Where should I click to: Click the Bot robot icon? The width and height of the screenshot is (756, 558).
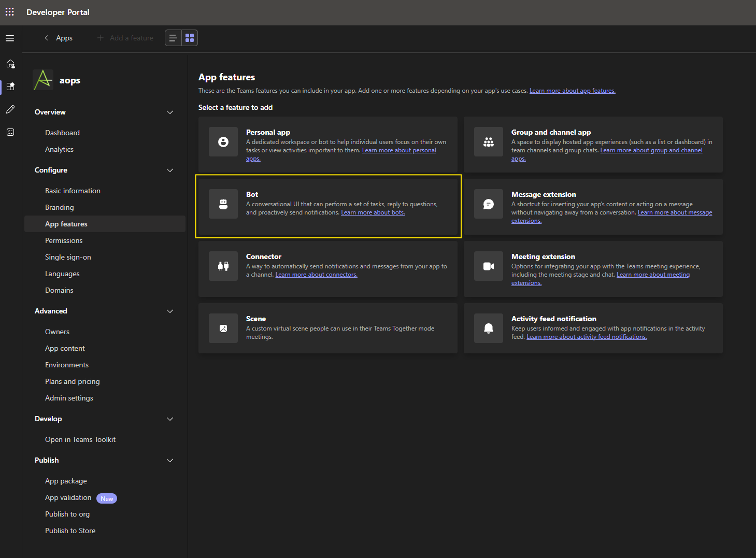pos(223,204)
